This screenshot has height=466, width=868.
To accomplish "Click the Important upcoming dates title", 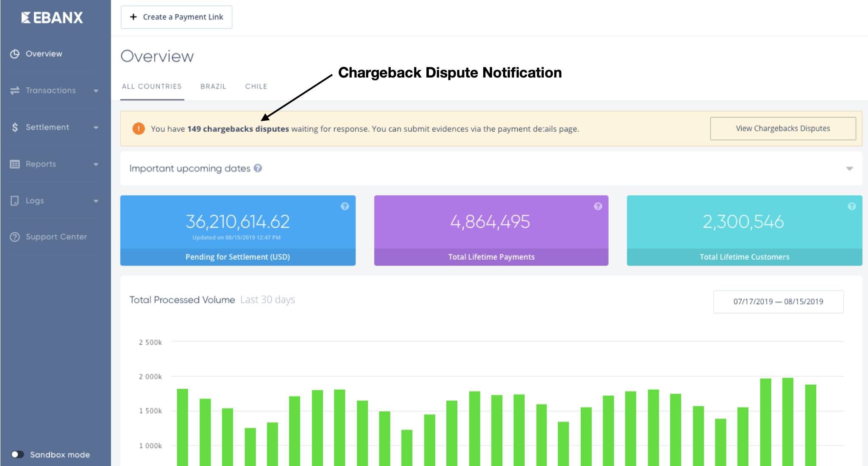I will pyautogui.click(x=190, y=168).
